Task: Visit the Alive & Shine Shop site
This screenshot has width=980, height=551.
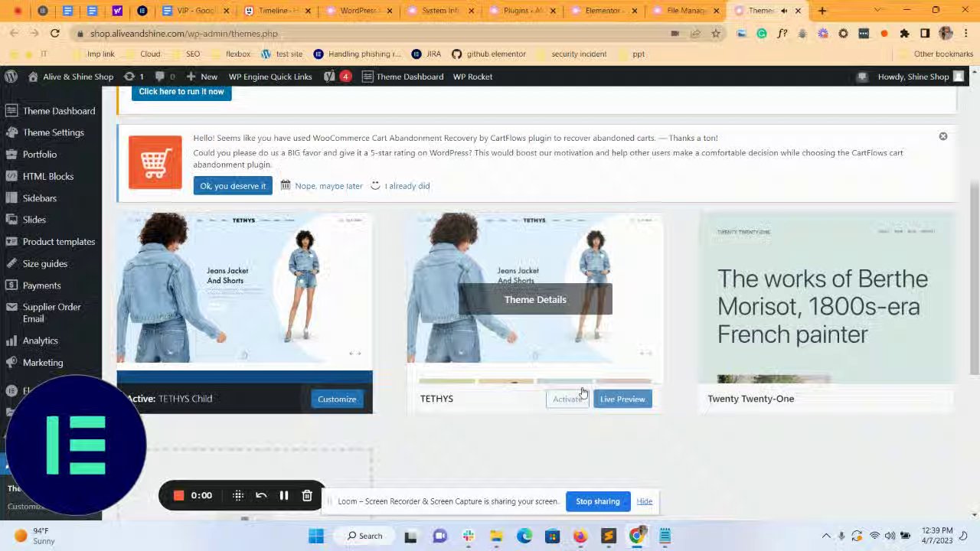Action: pos(70,77)
